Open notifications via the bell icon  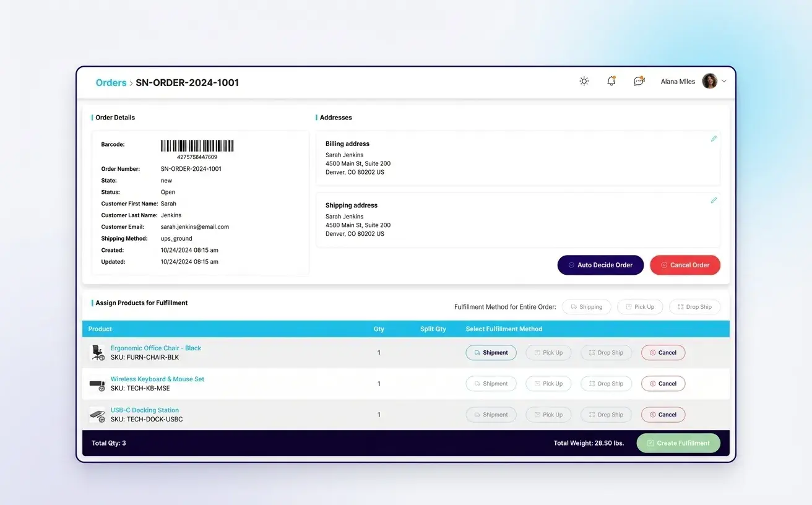click(611, 81)
